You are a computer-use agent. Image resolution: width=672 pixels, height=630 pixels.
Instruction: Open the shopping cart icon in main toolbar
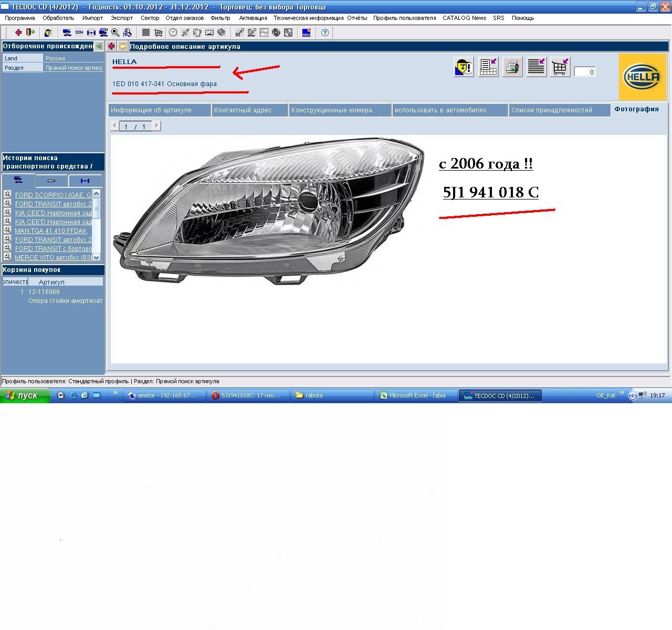158,33
